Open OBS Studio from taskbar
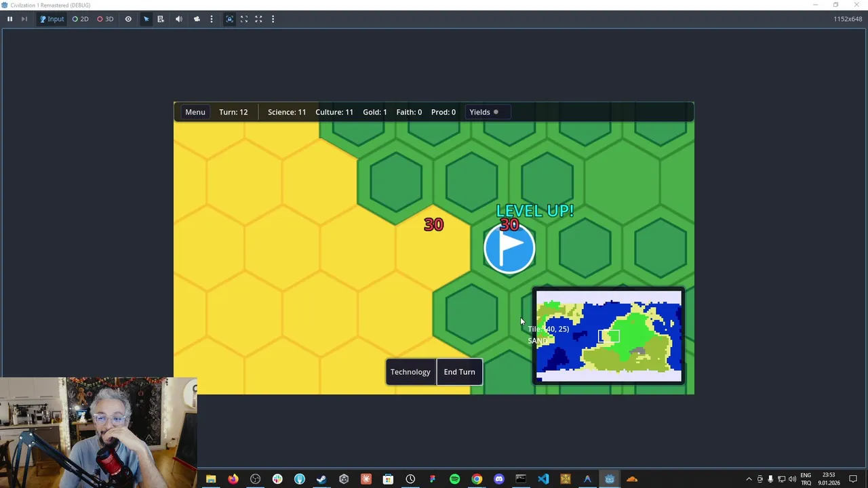This screenshot has width=868, height=488. (255, 479)
